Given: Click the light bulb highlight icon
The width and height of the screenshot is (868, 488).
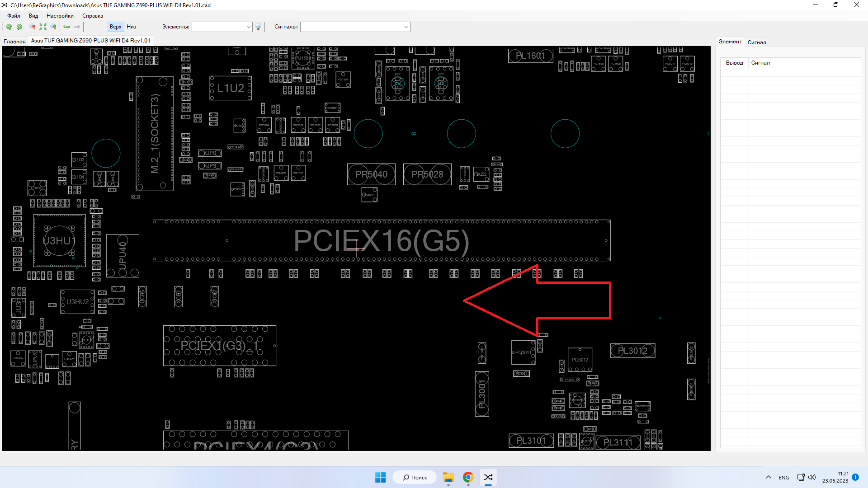Looking at the screenshot, I should point(258,27).
